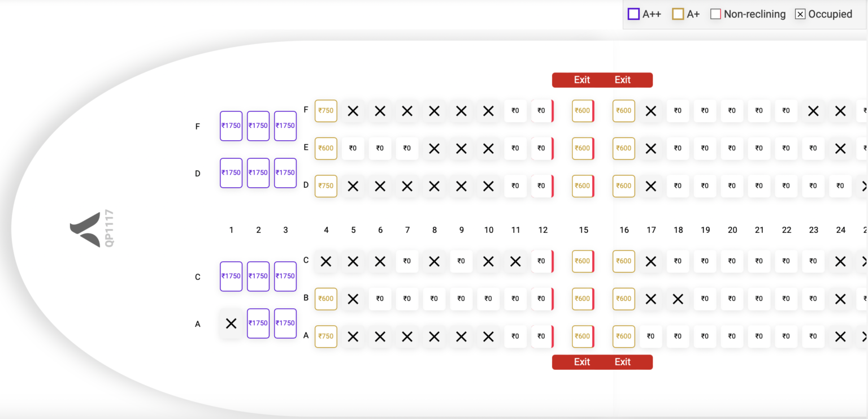Click the Occupied X icon in the legend
Viewport: 868px width, 419px height.
click(800, 14)
